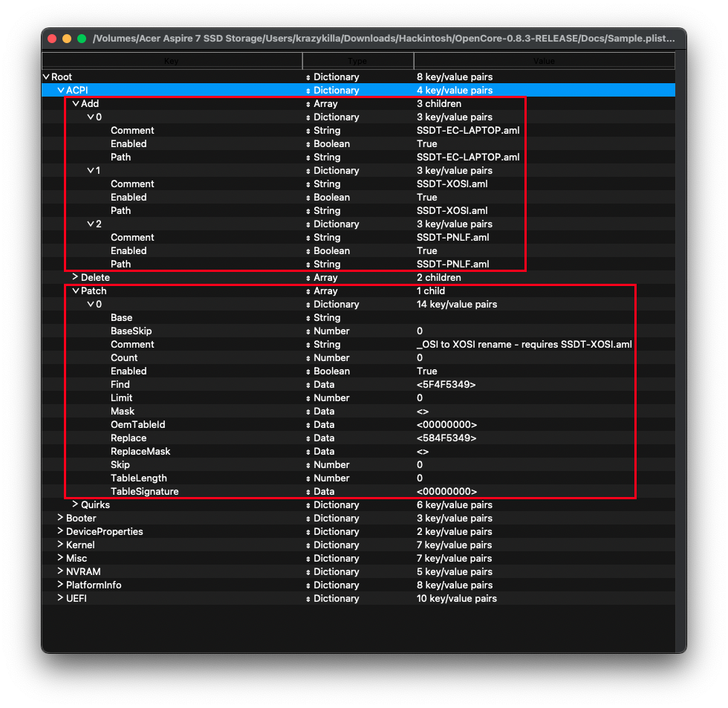Collapse the Patch array
728x708 pixels.
pos(75,291)
